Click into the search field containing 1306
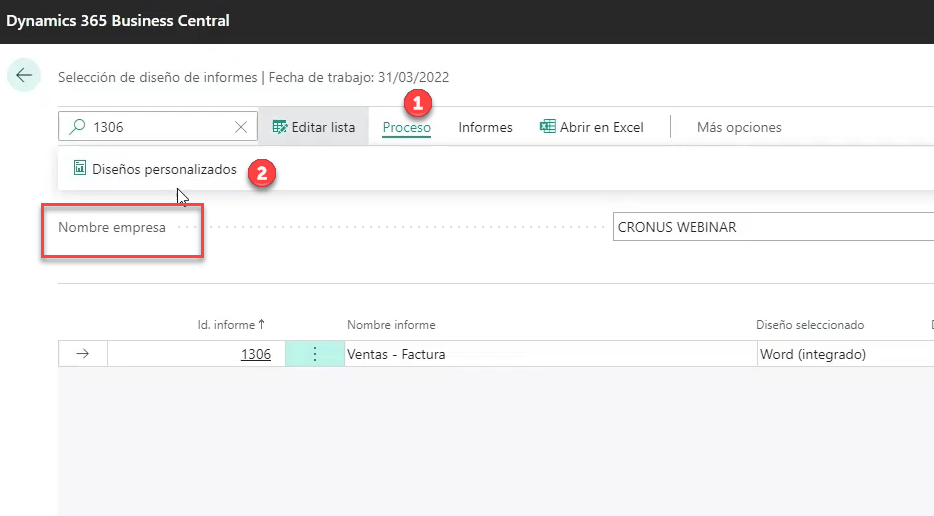 coord(160,127)
